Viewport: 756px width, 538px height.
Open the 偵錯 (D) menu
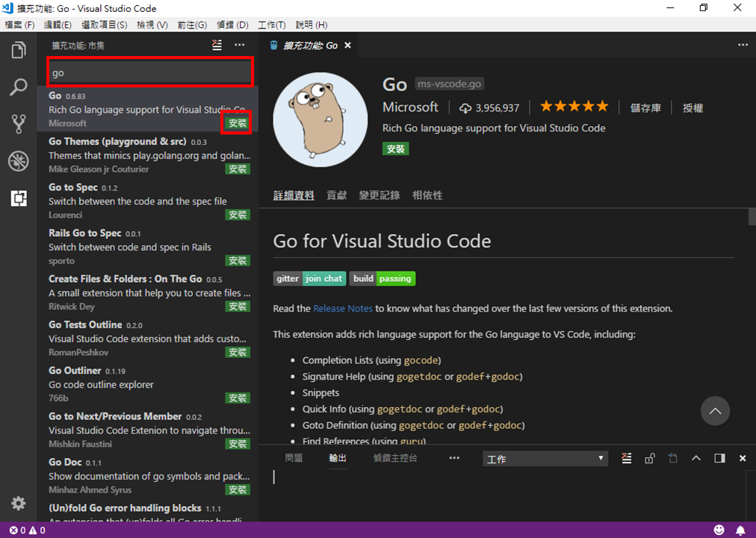click(x=232, y=25)
